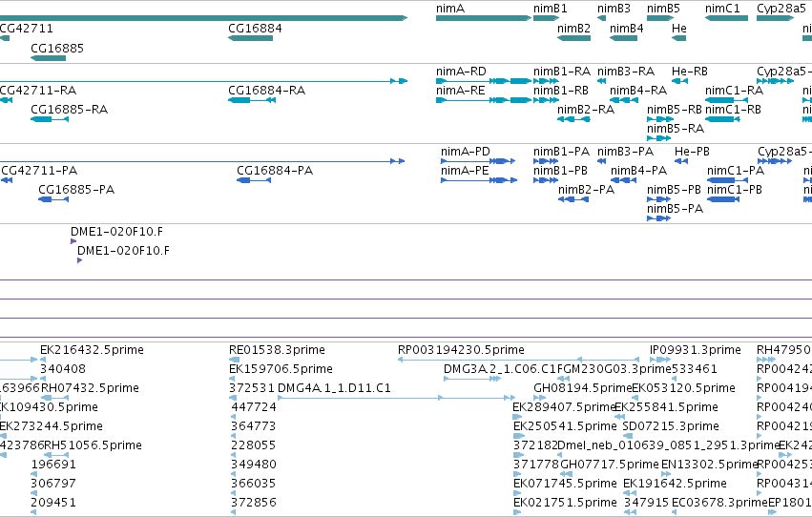Viewport: 812px width, 517px height.
Task: Click the nimB3 gene label
Action: coord(614,9)
